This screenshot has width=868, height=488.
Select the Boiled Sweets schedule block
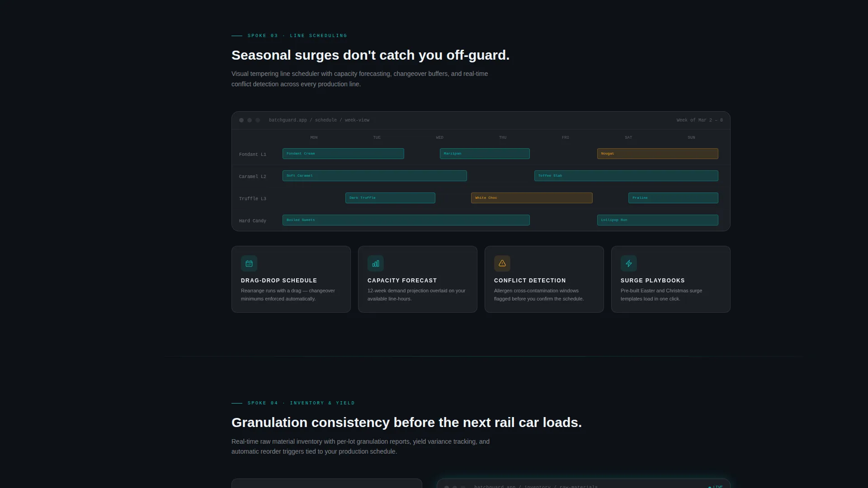tap(406, 220)
